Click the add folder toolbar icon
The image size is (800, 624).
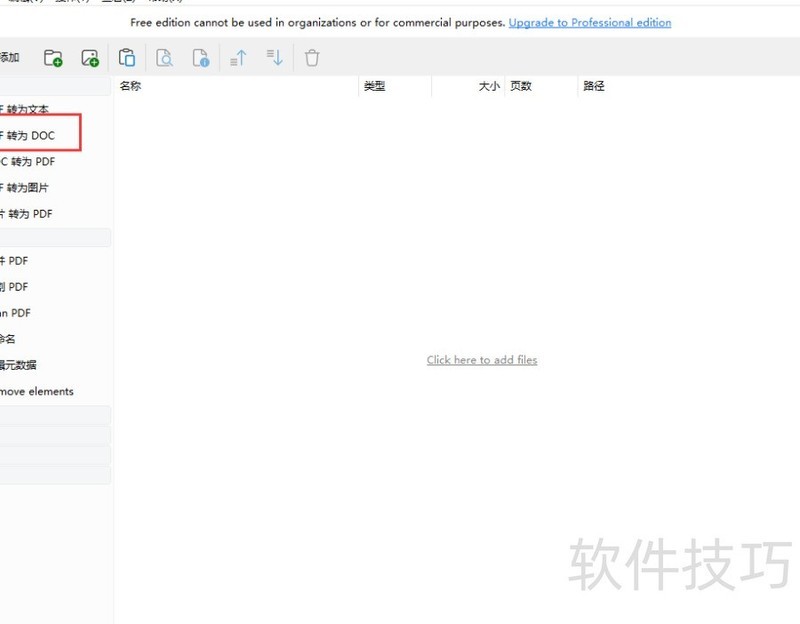53,58
